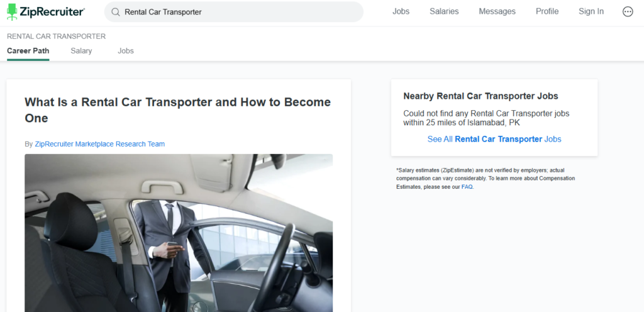Open ZipRecruiter Marketplace Research Team link
The image size is (644, 312).
(100, 144)
